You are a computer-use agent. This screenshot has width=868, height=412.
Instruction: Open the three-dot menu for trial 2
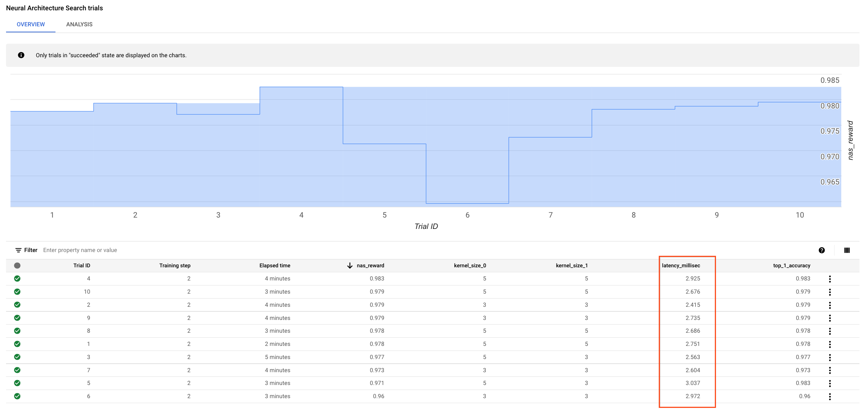[830, 305]
